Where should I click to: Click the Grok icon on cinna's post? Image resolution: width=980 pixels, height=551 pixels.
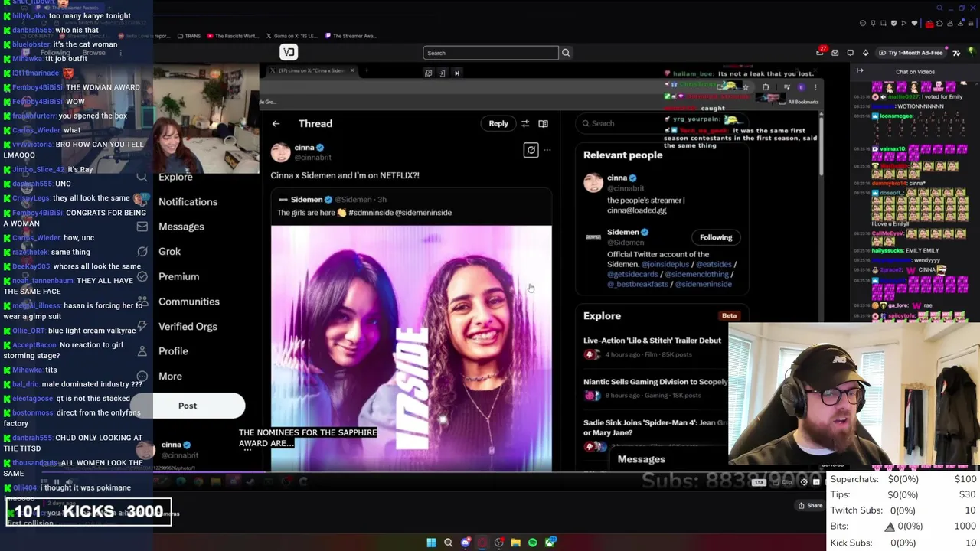pyautogui.click(x=531, y=150)
